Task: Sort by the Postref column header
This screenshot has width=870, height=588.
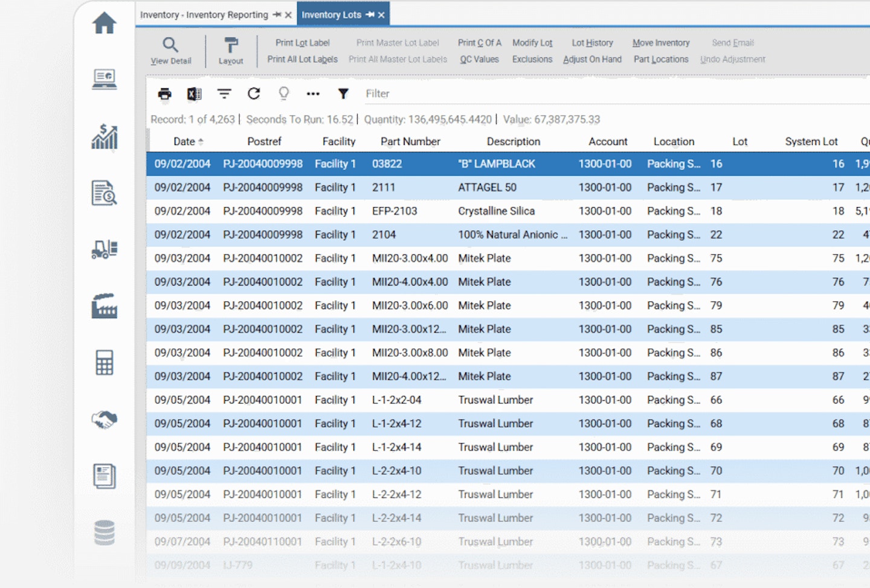Action: click(264, 141)
